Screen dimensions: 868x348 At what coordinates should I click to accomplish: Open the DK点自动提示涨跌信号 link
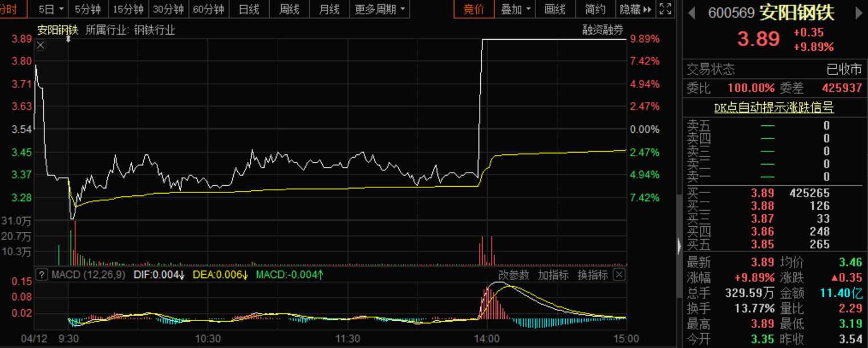point(774,107)
